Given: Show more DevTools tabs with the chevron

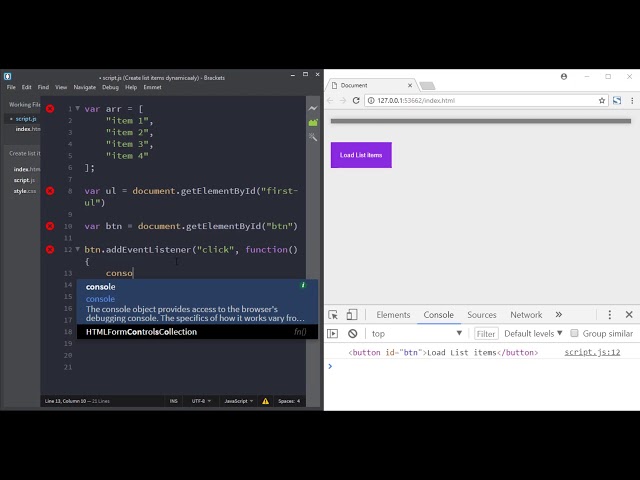Looking at the screenshot, I should pos(559,315).
